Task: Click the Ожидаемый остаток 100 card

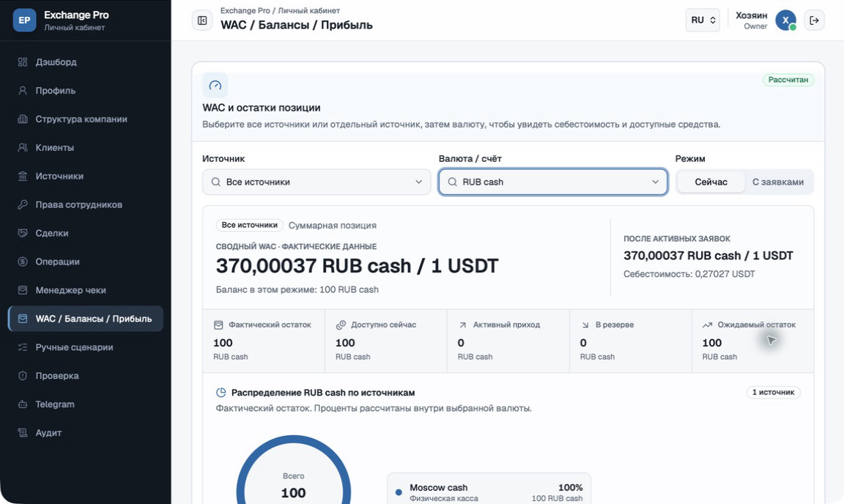Action: coord(752,341)
